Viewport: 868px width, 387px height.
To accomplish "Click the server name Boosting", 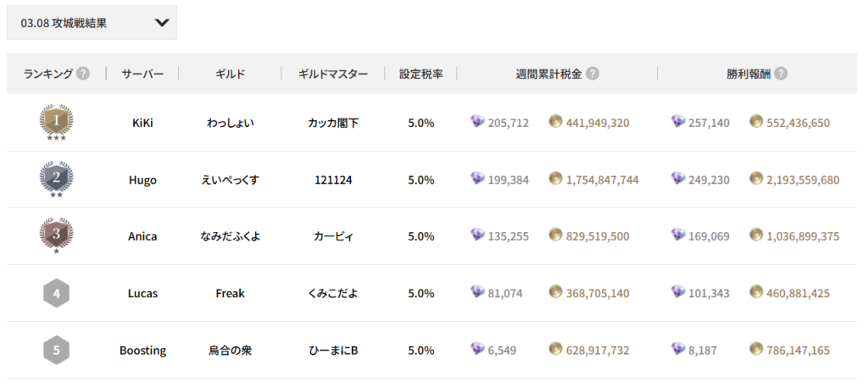I will pyautogui.click(x=142, y=350).
